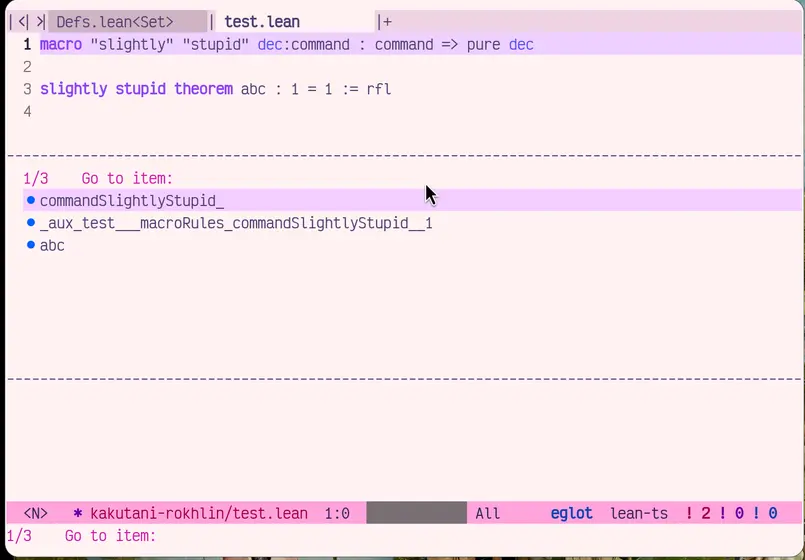Viewport: 805px width, 560px height.
Task: Click the tab-bar back arrow '<'
Action: pyautogui.click(x=22, y=21)
